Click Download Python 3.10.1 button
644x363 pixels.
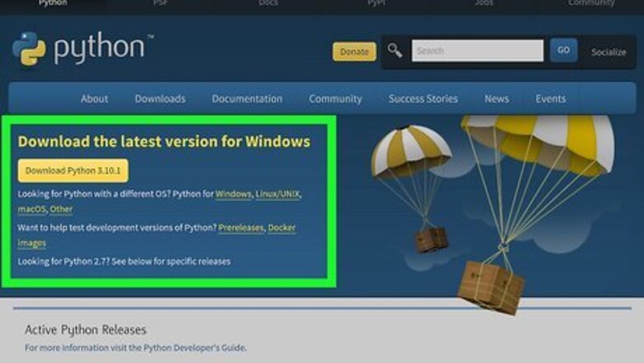pyautogui.click(x=73, y=171)
